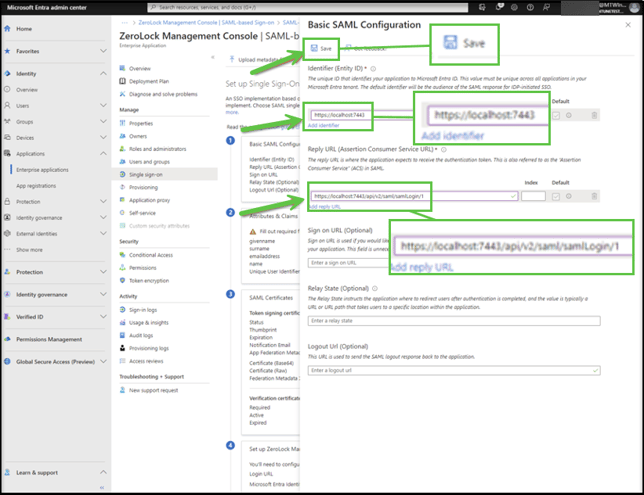This screenshot has width=644, height=495.
Task: Expand the Devices chevron
Action: (103, 138)
